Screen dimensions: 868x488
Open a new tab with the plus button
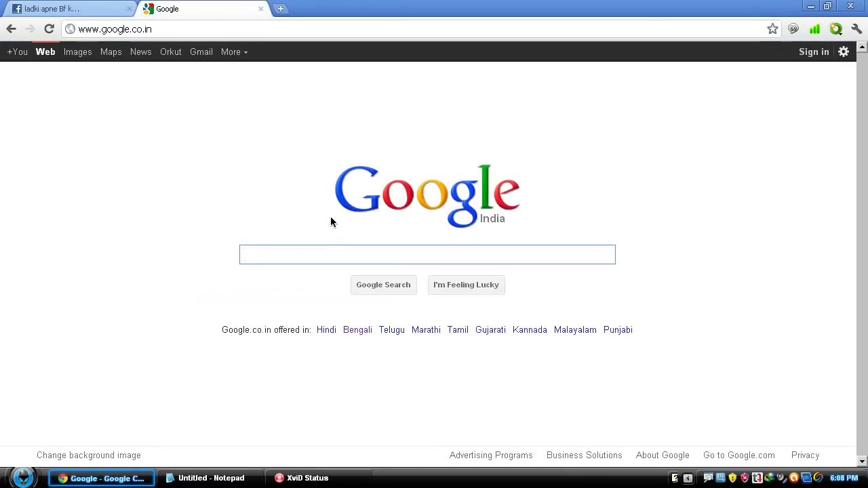point(280,9)
